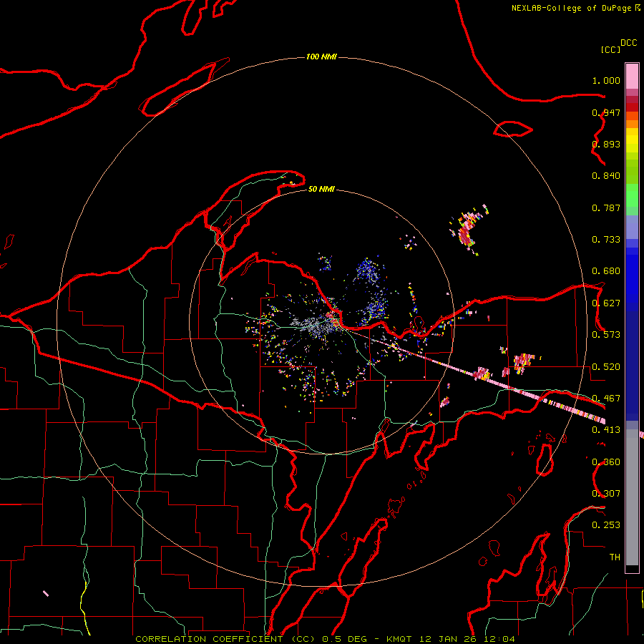Click the 0.360 color scale value
644x644 pixels.
point(606,462)
